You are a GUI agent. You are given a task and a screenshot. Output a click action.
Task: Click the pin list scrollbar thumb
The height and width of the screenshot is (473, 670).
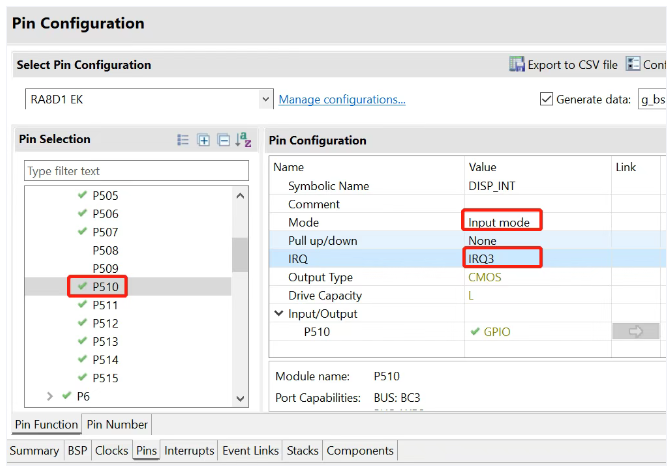tap(240, 255)
